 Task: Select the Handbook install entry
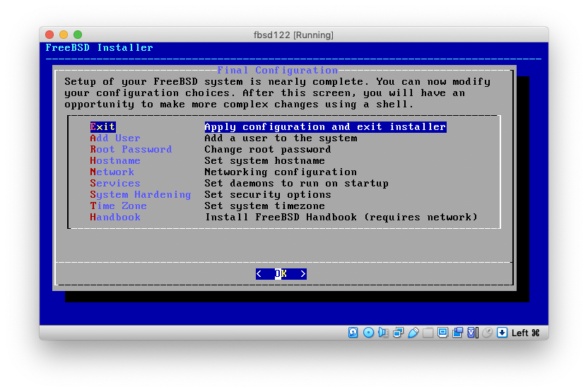click(115, 218)
